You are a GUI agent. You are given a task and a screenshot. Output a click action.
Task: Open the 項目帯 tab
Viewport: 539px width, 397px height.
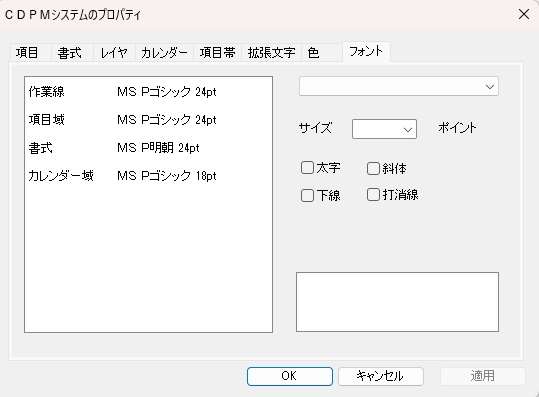[218, 53]
